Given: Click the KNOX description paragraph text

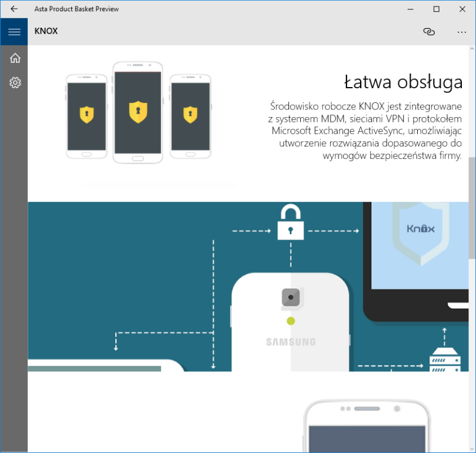Looking at the screenshot, I should (365, 131).
